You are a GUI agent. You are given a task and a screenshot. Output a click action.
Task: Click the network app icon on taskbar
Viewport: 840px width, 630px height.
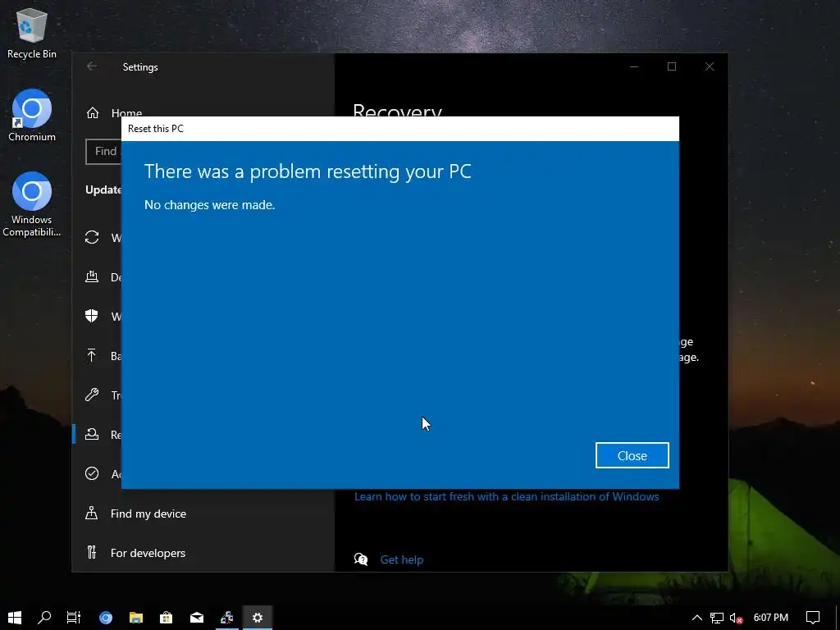coord(227,618)
